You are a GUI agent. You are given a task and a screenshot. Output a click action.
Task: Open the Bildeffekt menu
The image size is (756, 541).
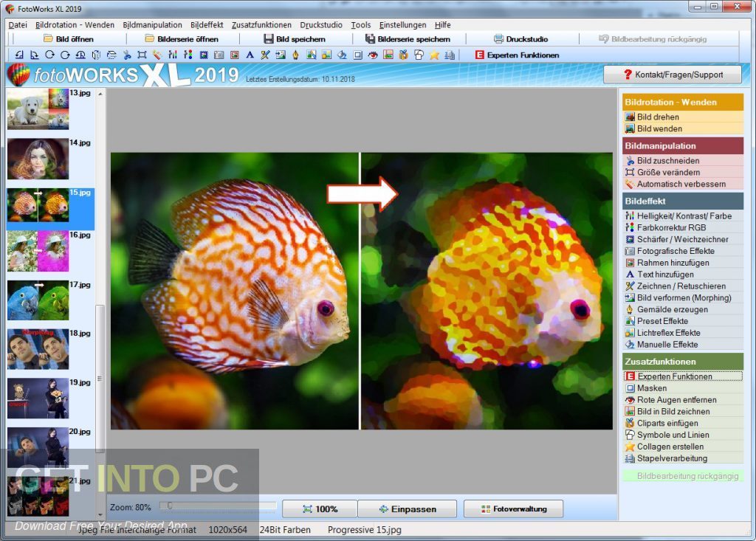coord(207,24)
